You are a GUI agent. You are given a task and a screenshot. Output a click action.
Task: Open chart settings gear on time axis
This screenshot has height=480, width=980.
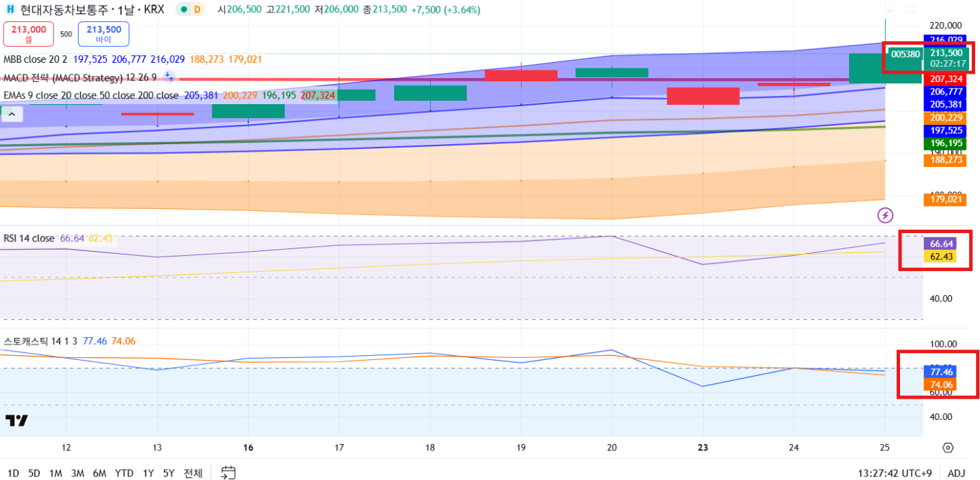[948, 448]
